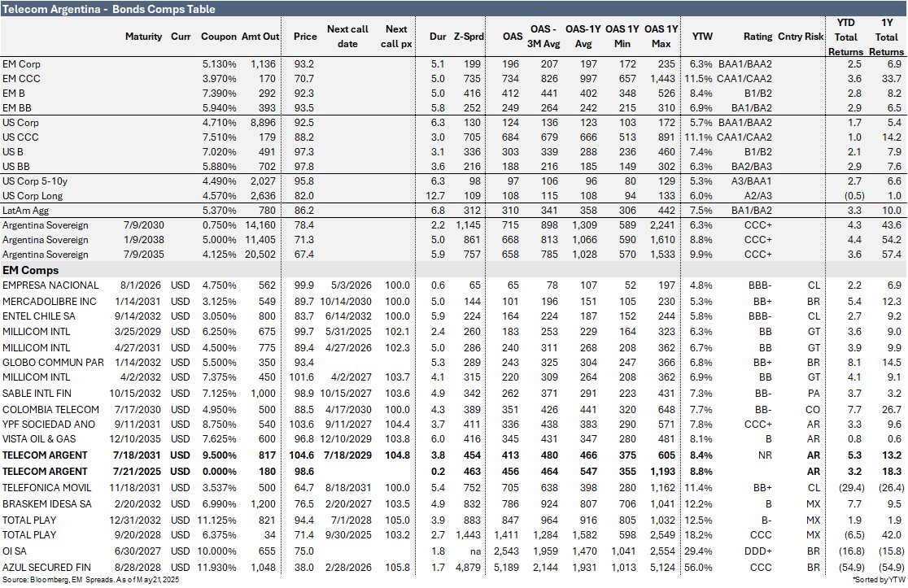This screenshot has height=588, width=908.
Task: Click the 56.0% YTW cell
Action: point(698,568)
